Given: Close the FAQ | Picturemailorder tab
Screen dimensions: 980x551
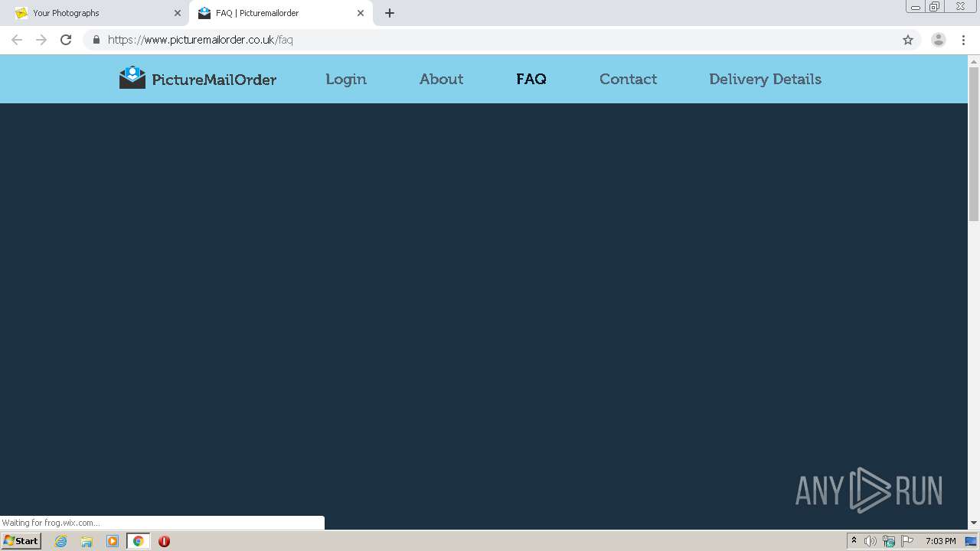Looking at the screenshot, I should pyautogui.click(x=361, y=13).
